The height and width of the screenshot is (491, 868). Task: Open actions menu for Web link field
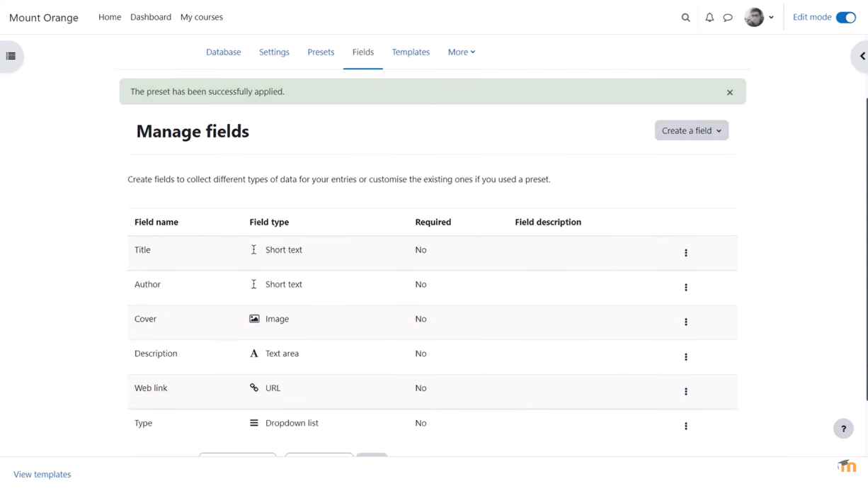click(x=685, y=392)
